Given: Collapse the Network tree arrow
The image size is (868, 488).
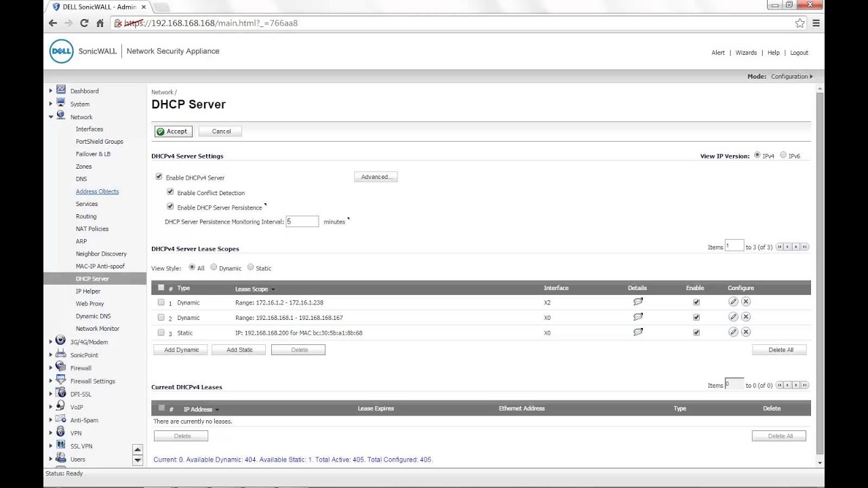Looking at the screenshot, I should tap(50, 117).
